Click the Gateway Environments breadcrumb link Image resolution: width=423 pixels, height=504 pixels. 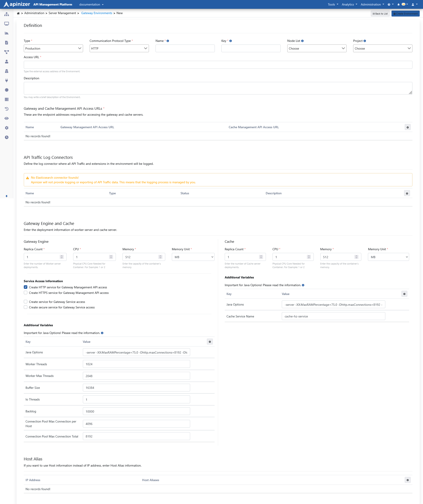[x=96, y=13]
